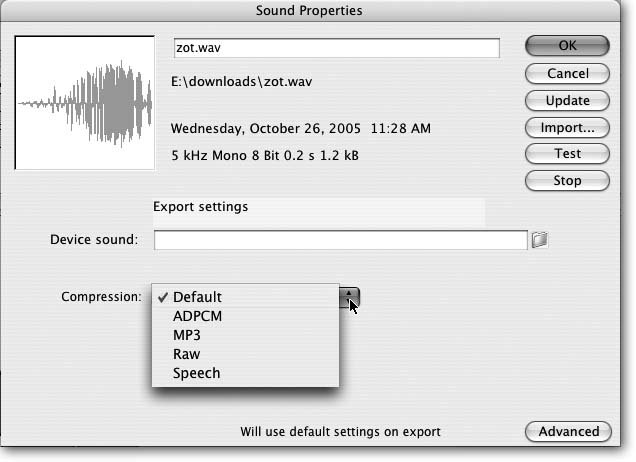Click the Sound Properties title bar
Screen dimensions: 636x462
click(317, 11)
